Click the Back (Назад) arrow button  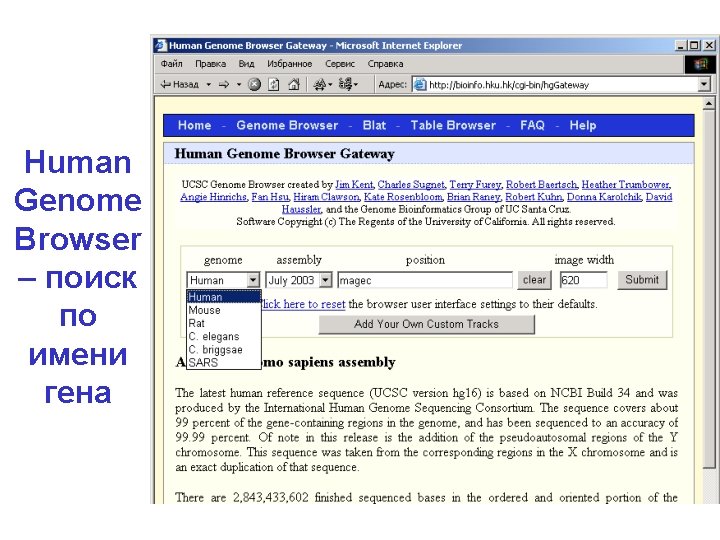click(179, 84)
